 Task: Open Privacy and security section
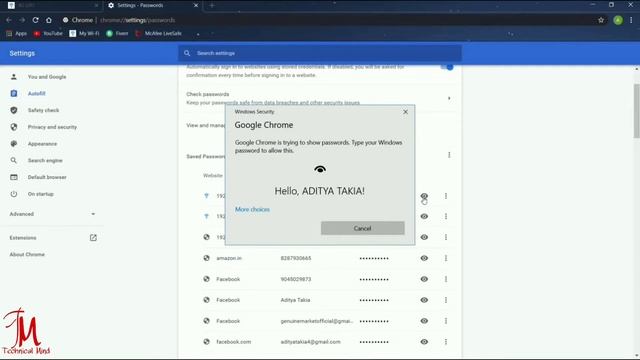point(52,127)
